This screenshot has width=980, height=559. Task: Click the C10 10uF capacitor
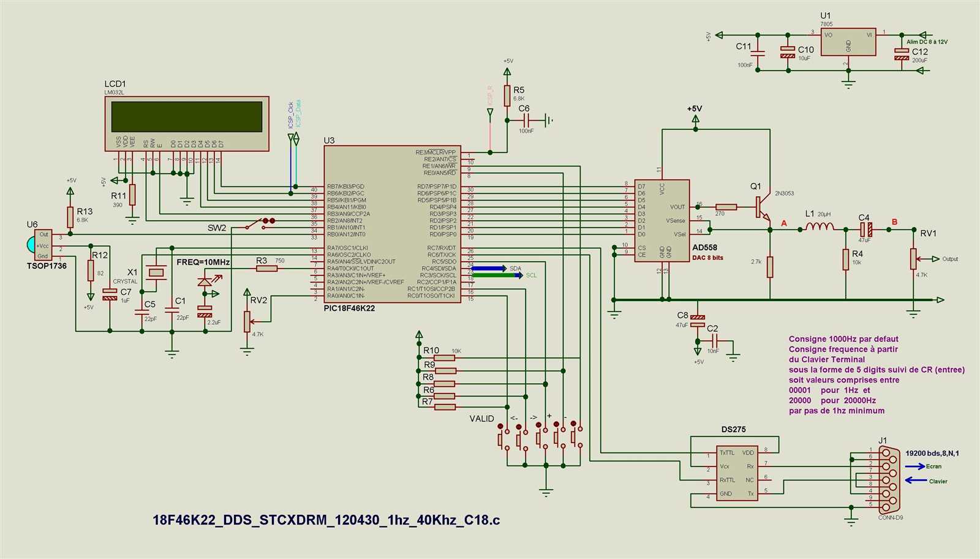coord(788,52)
